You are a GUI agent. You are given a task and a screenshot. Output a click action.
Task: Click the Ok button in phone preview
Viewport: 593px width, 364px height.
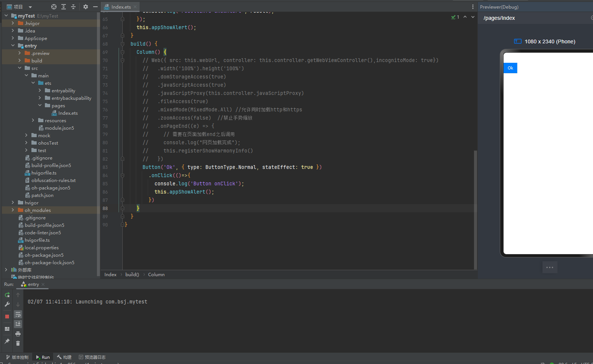[x=510, y=68]
